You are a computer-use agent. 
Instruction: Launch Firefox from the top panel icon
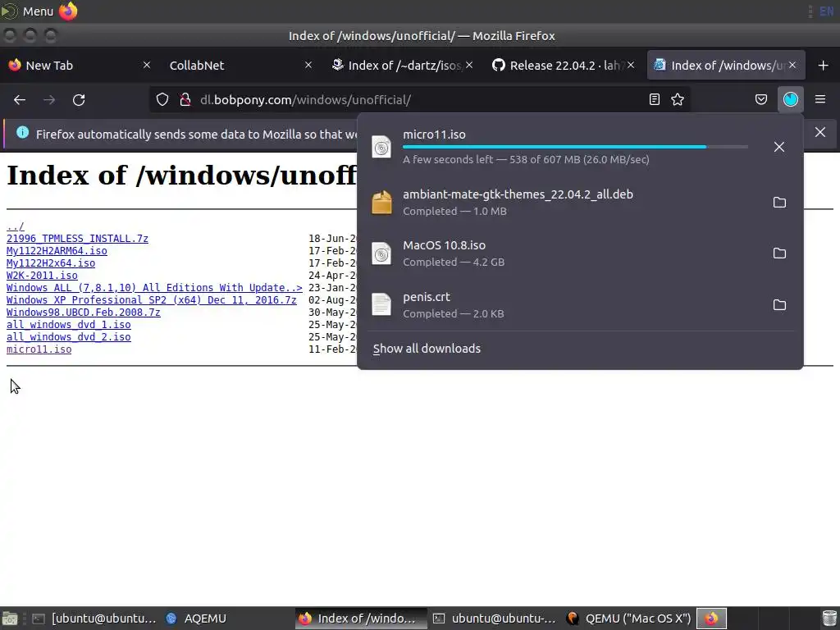(68, 11)
